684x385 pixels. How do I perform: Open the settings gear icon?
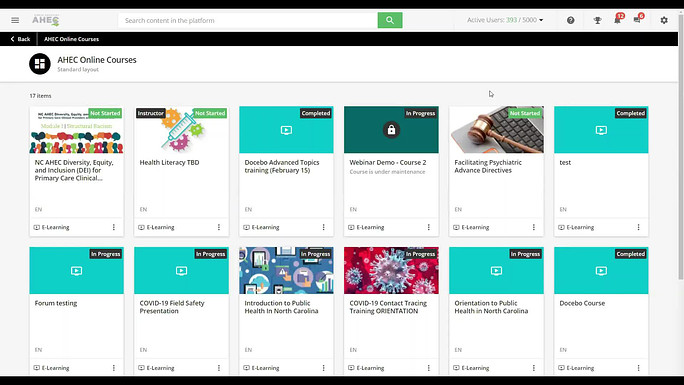click(x=664, y=20)
